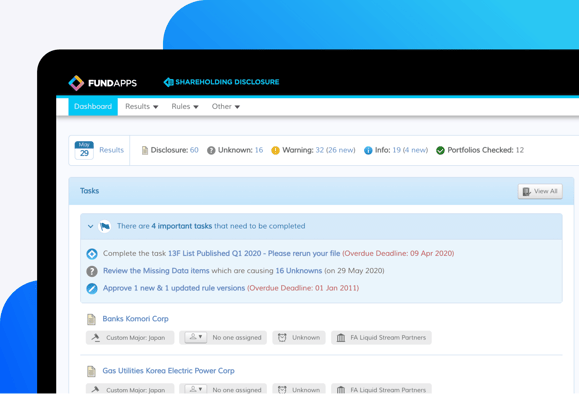Open Review the Missing Data items link
The image size is (579, 394).
[x=156, y=271]
